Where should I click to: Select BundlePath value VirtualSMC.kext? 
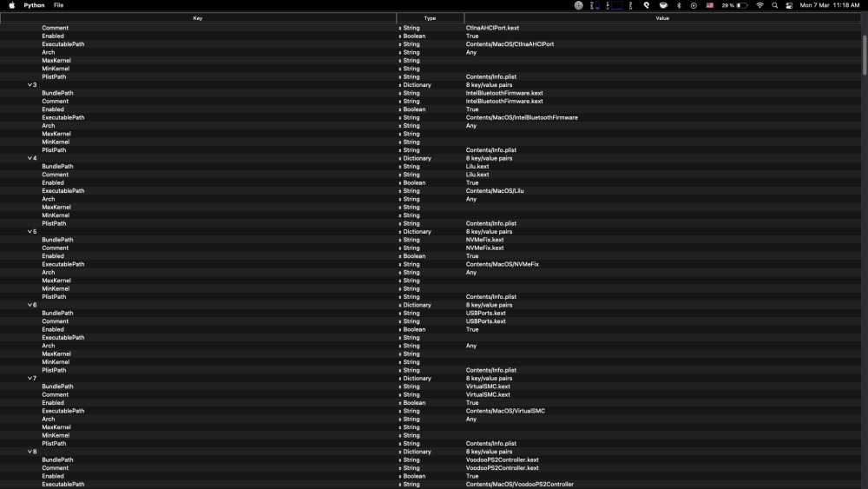[488, 387]
